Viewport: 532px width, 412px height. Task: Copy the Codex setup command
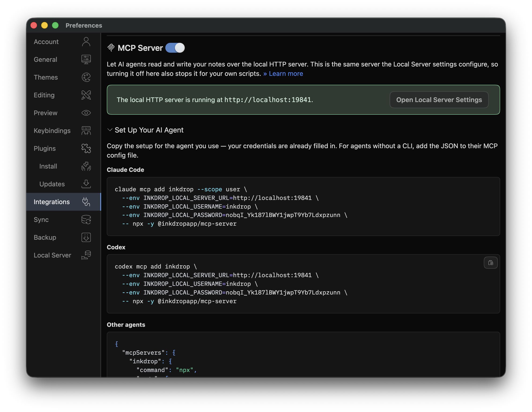(490, 263)
